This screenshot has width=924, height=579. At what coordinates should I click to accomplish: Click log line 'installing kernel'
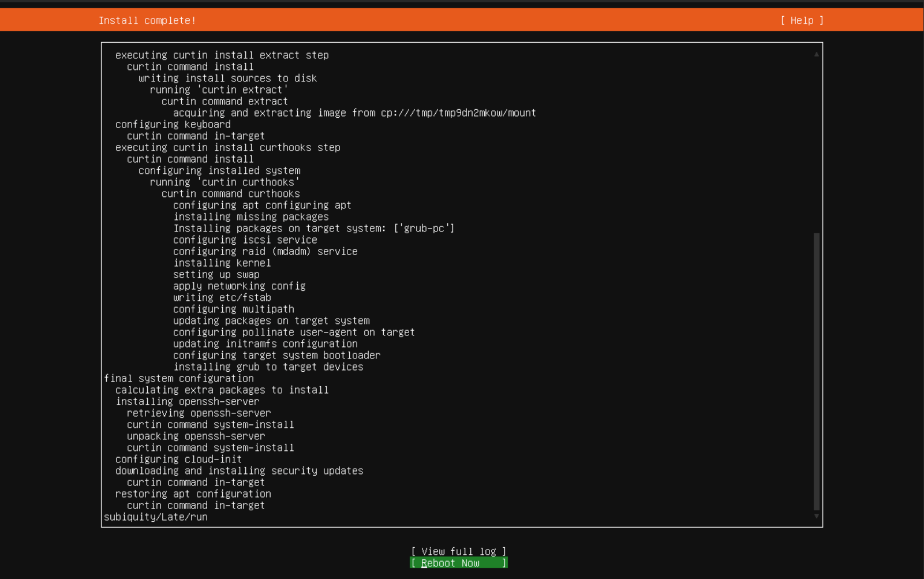click(x=222, y=263)
